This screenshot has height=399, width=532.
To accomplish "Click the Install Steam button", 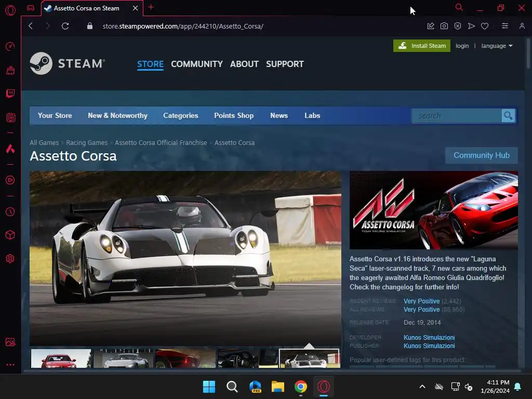I will pyautogui.click(x=422, y=46).
